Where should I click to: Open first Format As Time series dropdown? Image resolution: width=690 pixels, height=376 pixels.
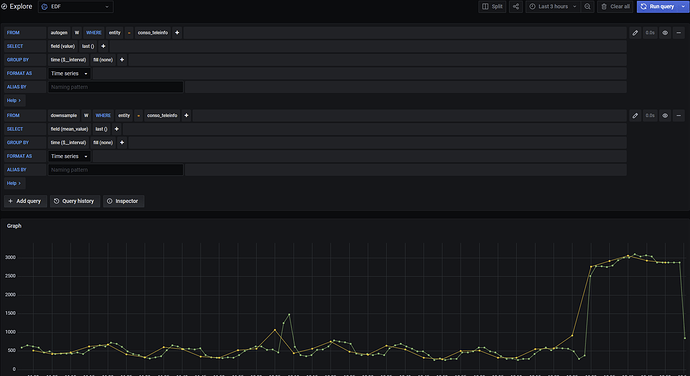point(69,74)
